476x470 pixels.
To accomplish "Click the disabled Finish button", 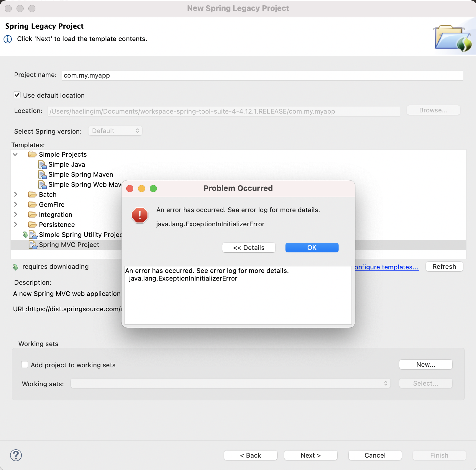I will (439, 455).
